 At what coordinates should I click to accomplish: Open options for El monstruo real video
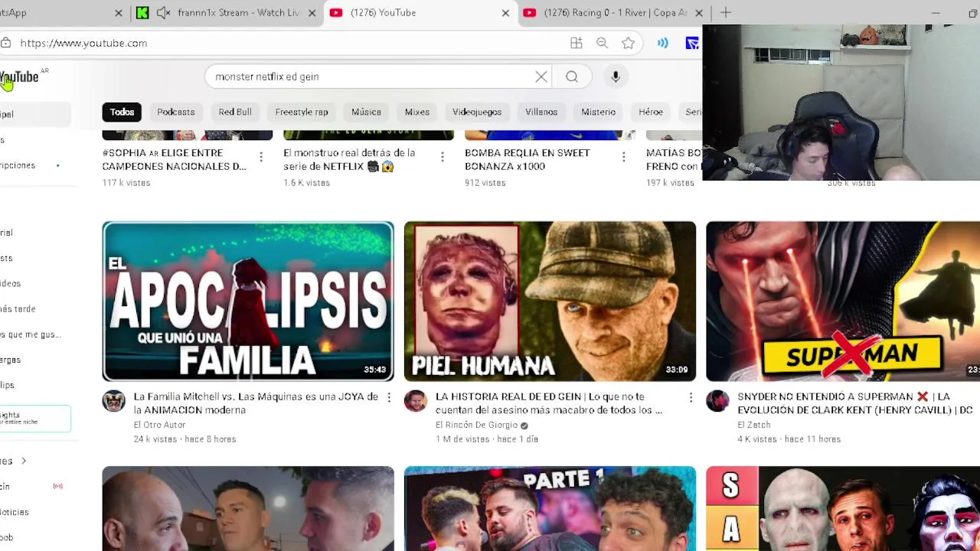pyautogui.click(x=443, y=157)
